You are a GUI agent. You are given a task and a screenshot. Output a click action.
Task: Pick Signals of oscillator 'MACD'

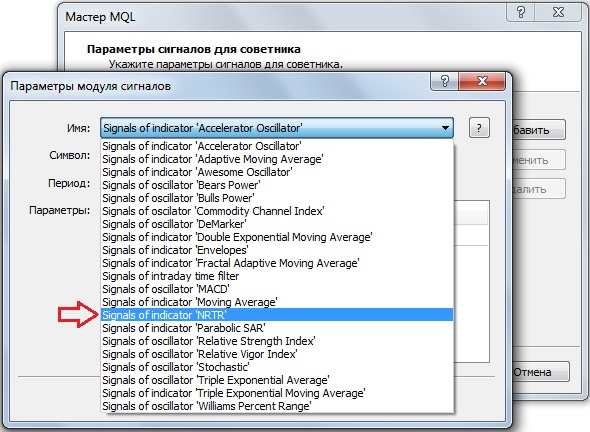point(277,289)
